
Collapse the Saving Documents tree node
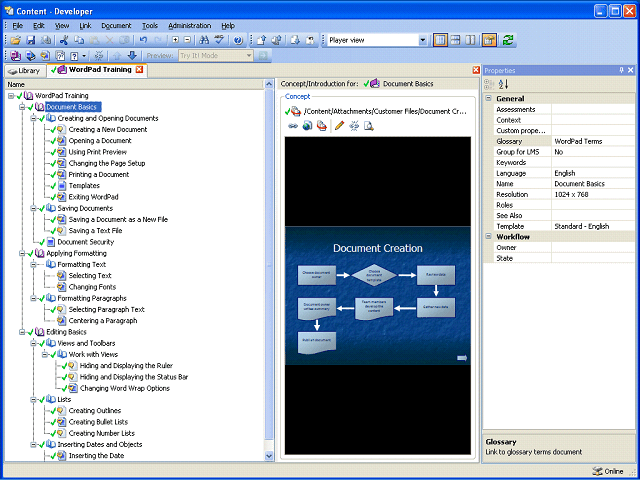pyautogui.click(x=33, y=208)
